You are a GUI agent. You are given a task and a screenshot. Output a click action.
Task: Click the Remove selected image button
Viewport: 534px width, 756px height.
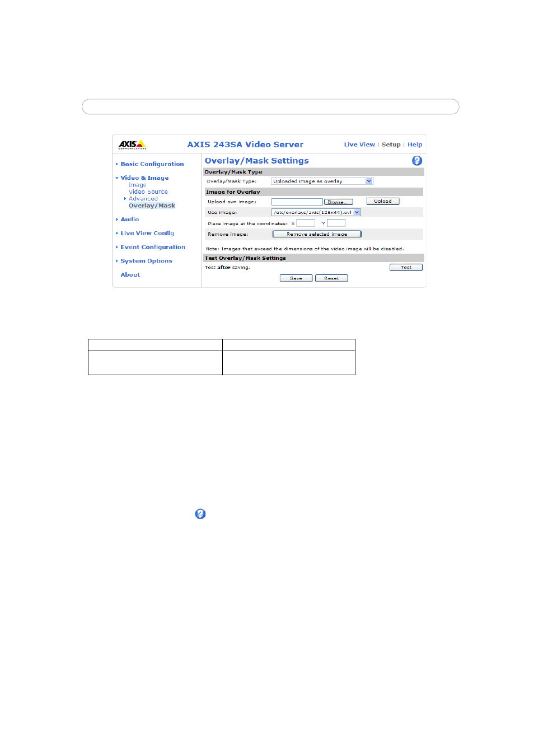click(317, 234)
